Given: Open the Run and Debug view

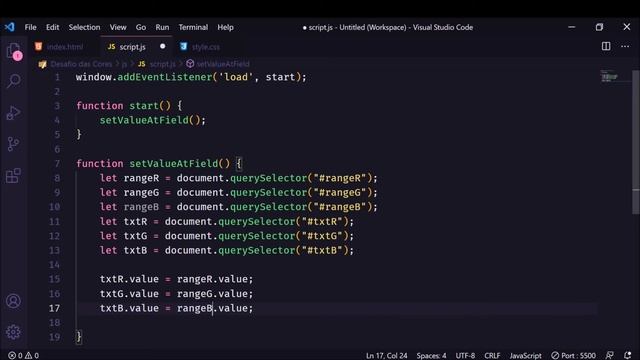Looking at the screenshot, I should tap(13, 113).
